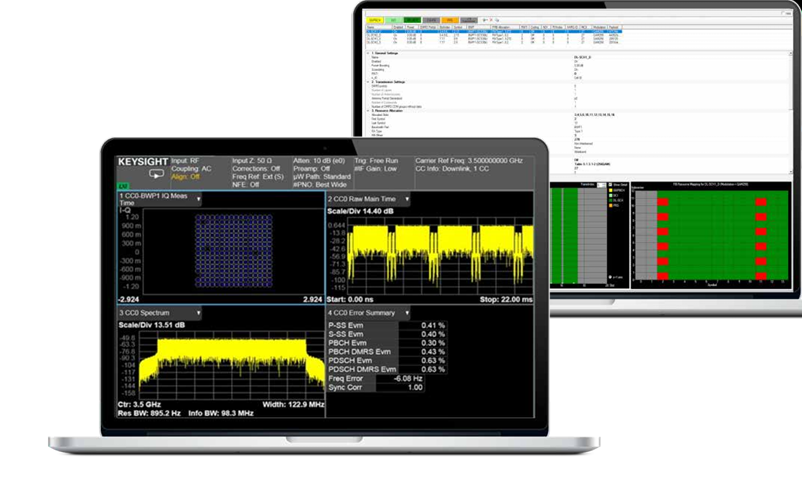This screenshot has width=802, height=498.
Task: Select the PDSCH DMRS Evm row
Action: [x=387, y=369]
